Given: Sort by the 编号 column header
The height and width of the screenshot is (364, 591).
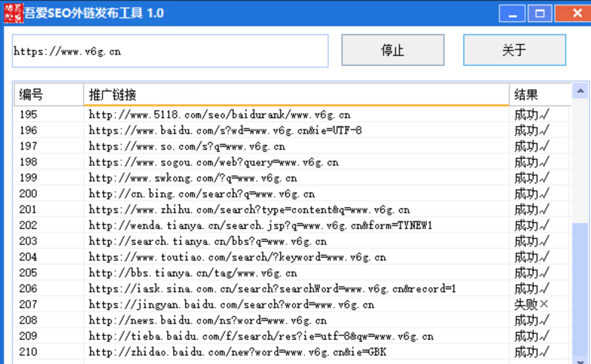Looking at the screenshot, I should (49, 94).
